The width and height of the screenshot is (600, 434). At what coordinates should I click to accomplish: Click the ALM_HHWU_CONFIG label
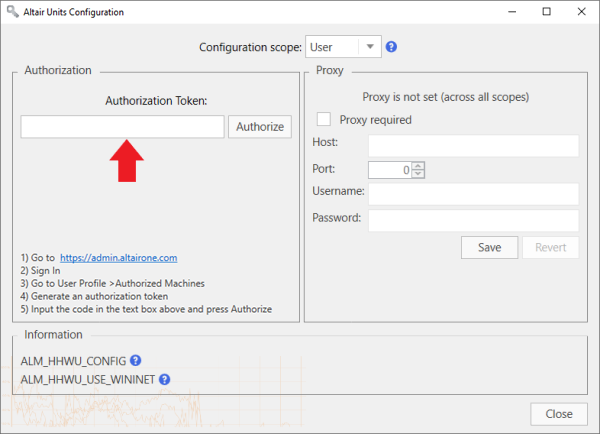click(x=73, y=361)
